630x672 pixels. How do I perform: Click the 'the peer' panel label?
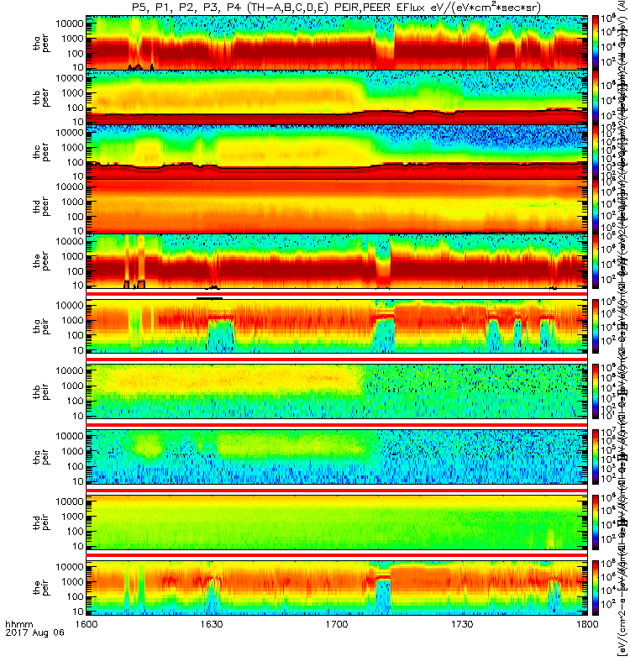coord(41,261)
